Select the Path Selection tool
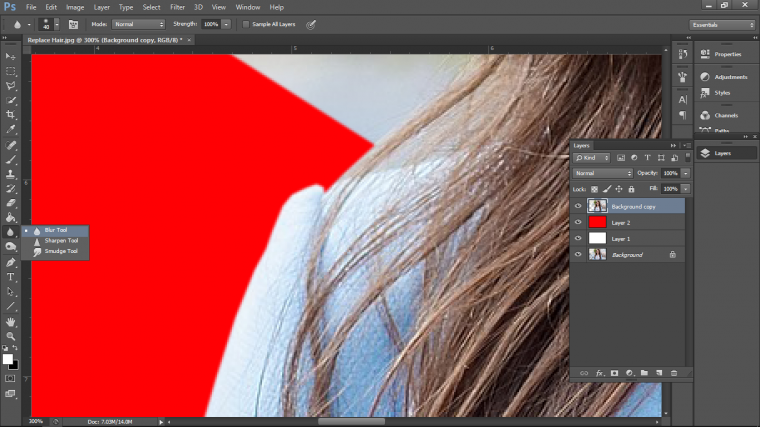Viewport: 760px width, 427px height. [10, 292]
